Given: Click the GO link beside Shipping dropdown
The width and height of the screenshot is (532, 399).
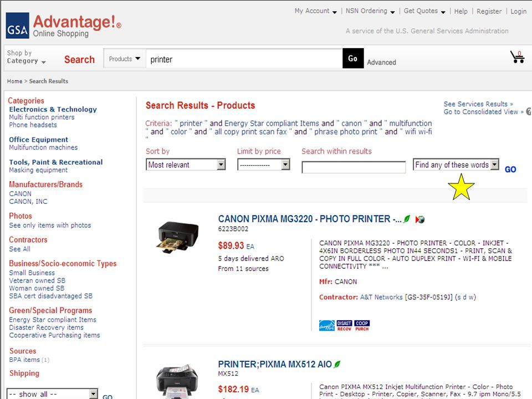Looking at the screenshot, I should click(x=107, y=396).
